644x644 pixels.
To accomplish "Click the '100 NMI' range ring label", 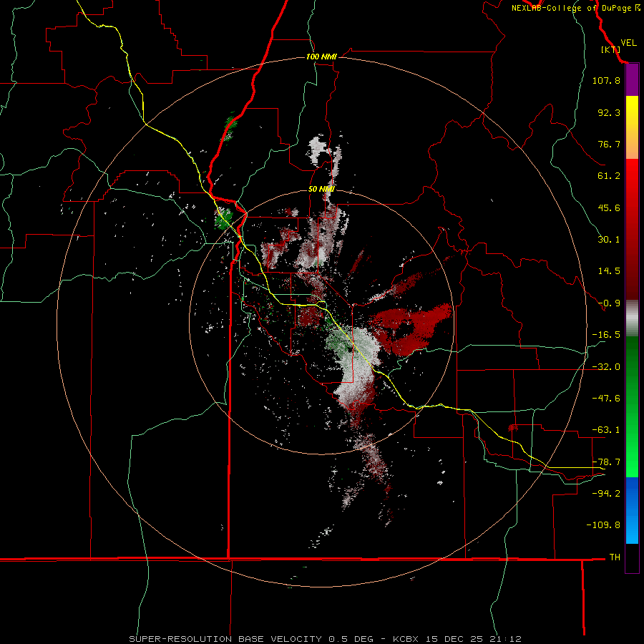I will click(x=321, y=57).
